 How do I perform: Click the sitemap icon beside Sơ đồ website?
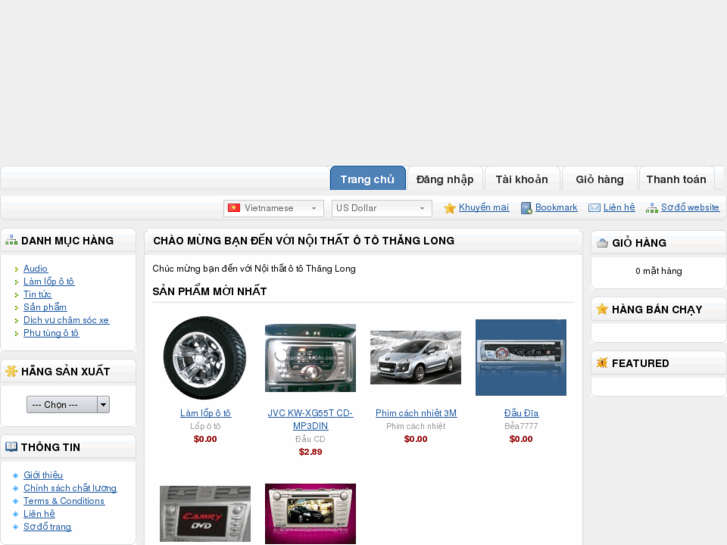click(x=652, y=208)
